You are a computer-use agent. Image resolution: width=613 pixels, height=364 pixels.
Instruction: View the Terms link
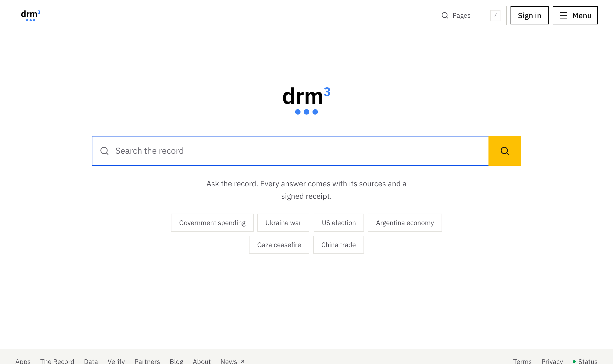click(x=522, y=361)
